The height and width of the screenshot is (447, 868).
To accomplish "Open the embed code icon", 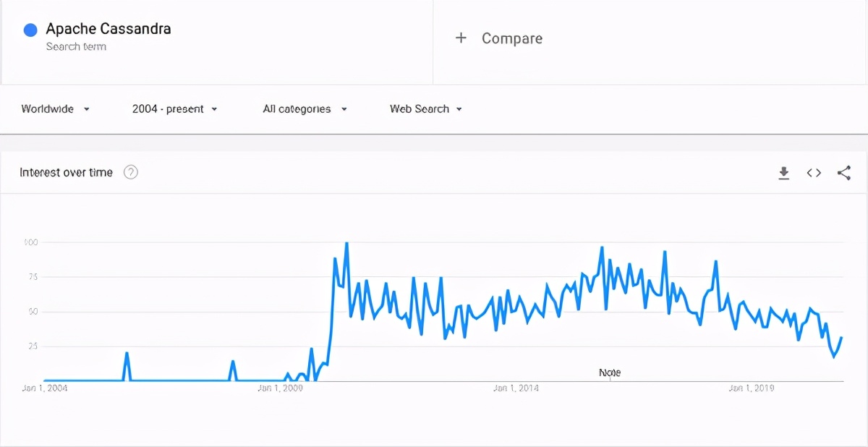I will [814, 173].
